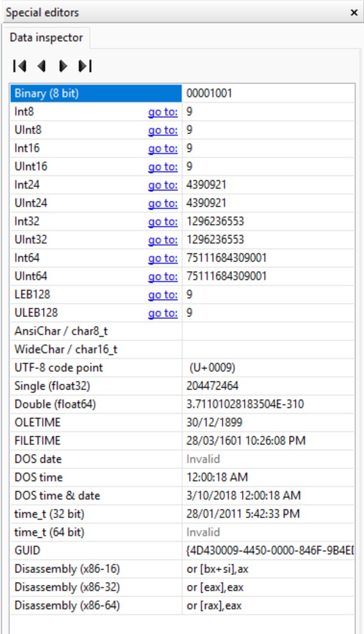
Task: Select the Special editors panel title
Action: [42, 13]
